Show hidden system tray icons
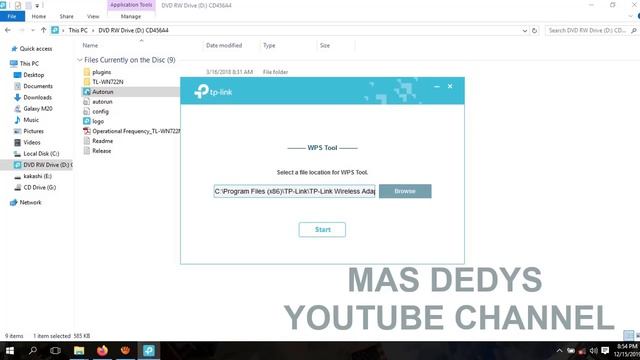This screenshot has height=360, width=640. (x=559, y=351)
